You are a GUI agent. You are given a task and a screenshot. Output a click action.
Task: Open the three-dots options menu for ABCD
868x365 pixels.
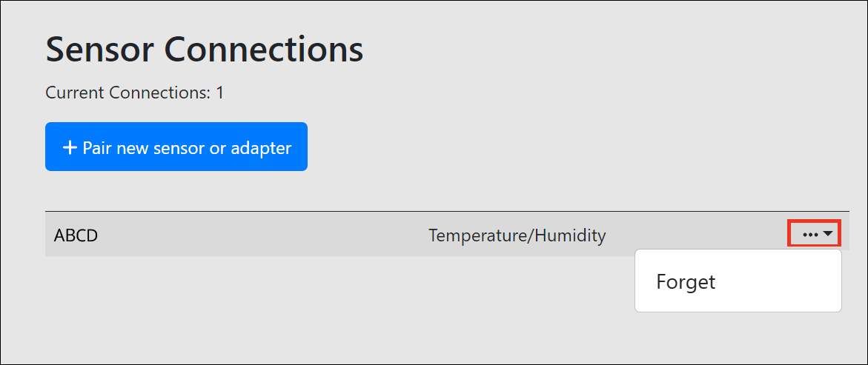tap(812, 235)
